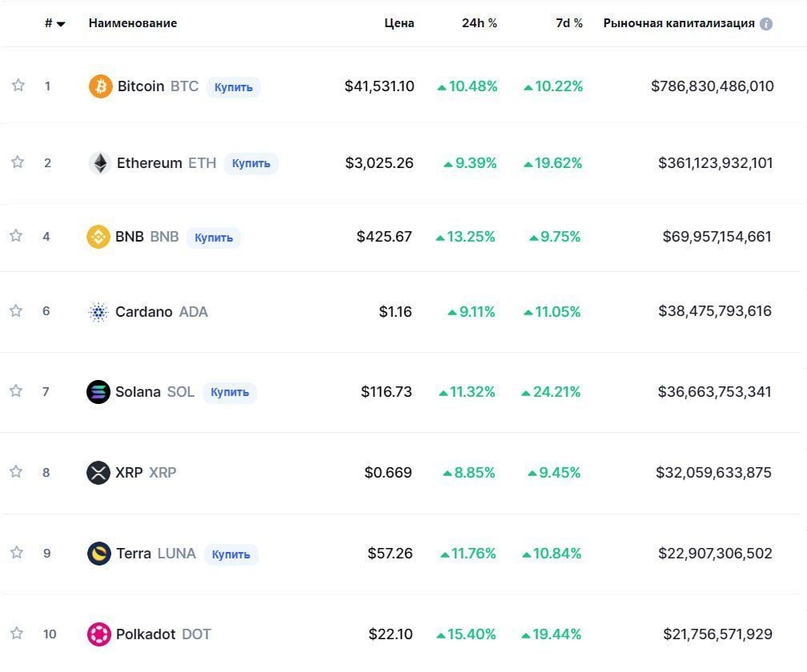
Task: Sort by 7d % column header
Action: tap(568, 23)
